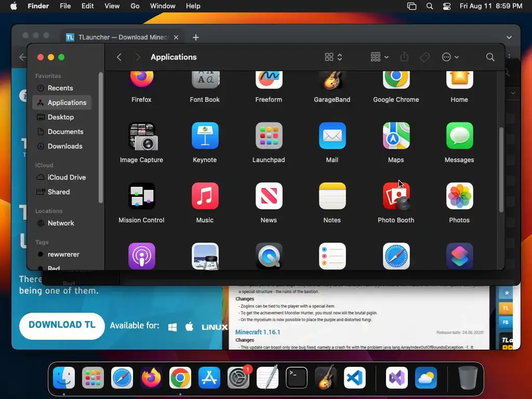Switch to the TLauncher browser tab
Screen dimensions: 532x399
coord(122,37)
